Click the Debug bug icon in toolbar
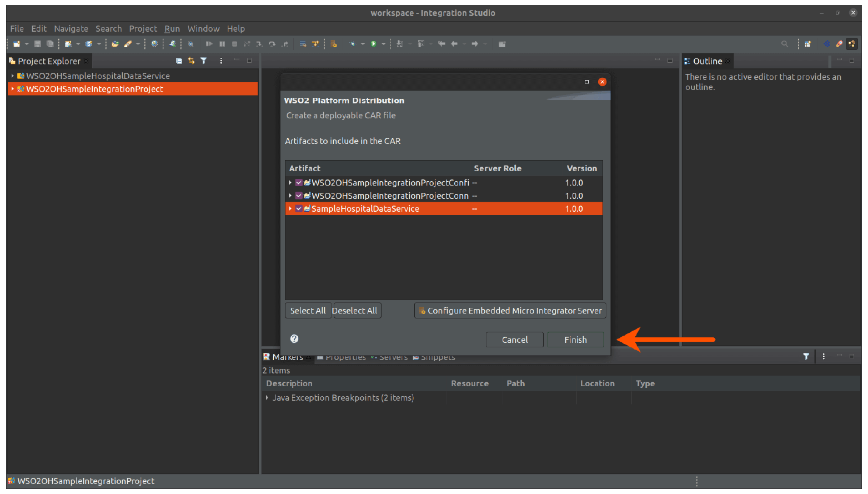868x494 pixels. [x=352, y=44]
